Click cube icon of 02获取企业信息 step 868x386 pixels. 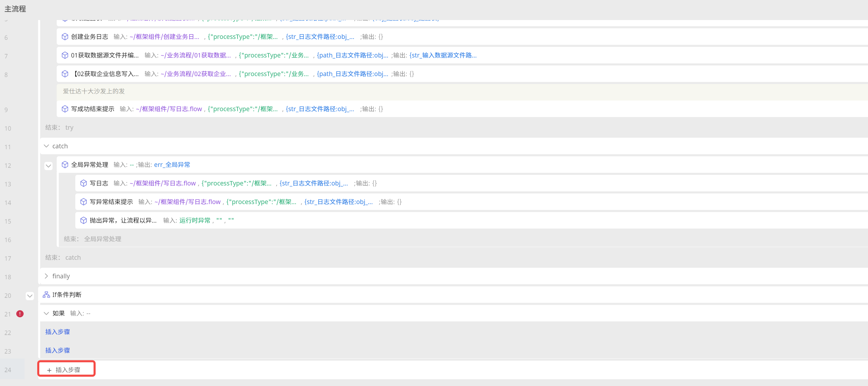point(65,74)
